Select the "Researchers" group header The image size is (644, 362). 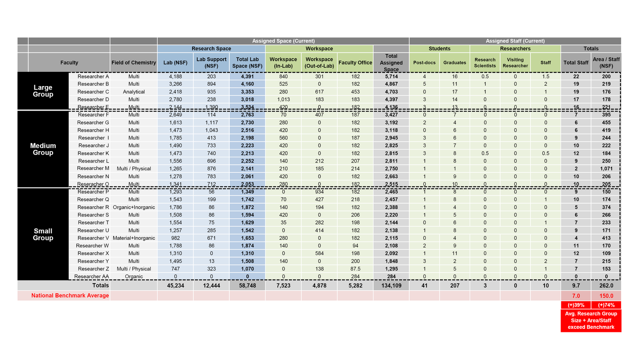515,49
